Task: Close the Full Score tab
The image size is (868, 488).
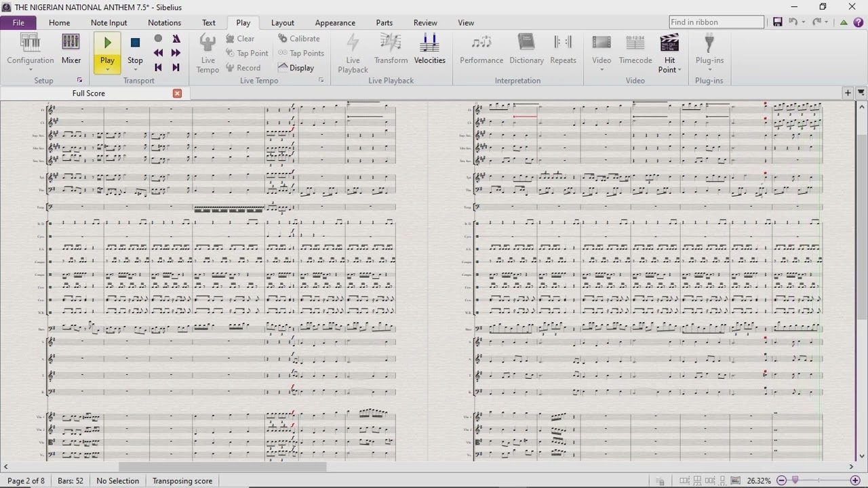Action: pos(177,94)
